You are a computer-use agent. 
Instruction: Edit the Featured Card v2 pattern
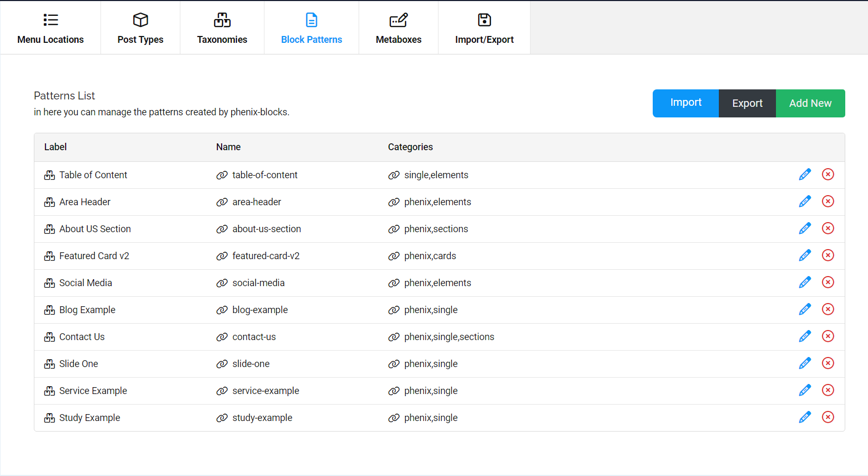(805, 255)
